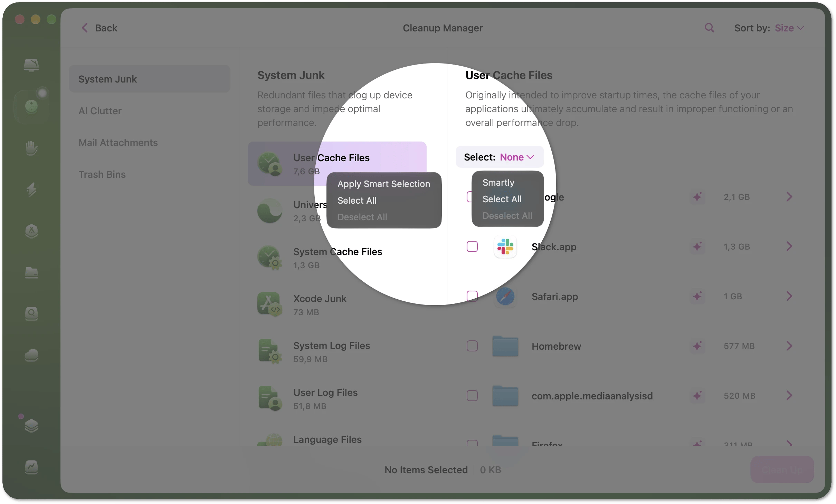This screenshot has height=504, width=836.
Task: Select System Cache Files row
Action: click(x=337, y=258)
